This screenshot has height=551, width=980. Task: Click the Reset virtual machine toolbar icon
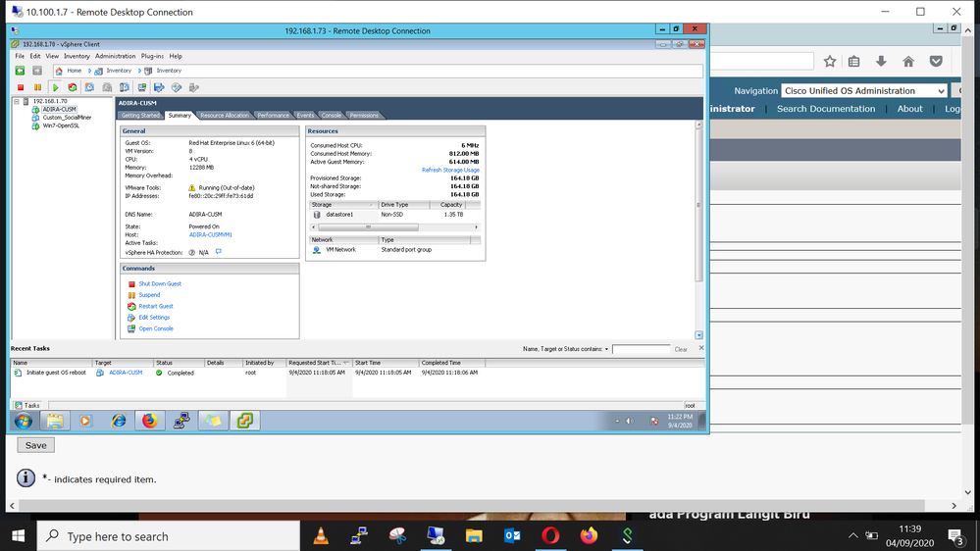point(73,87)
